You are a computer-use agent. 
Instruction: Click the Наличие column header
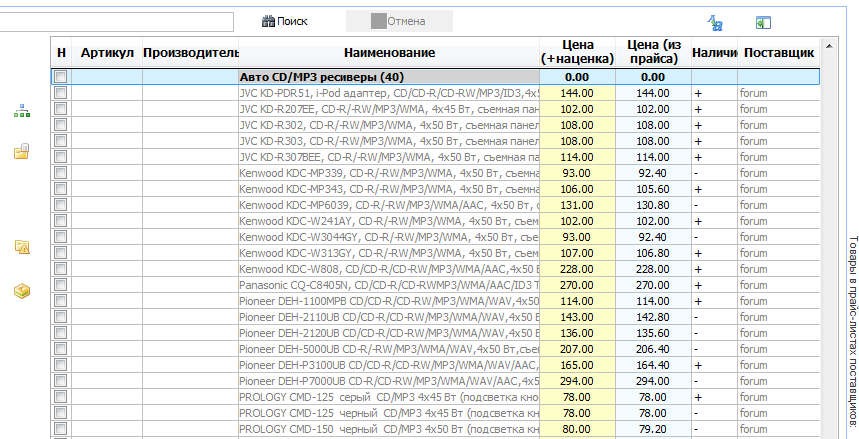(x=714, y=53)
